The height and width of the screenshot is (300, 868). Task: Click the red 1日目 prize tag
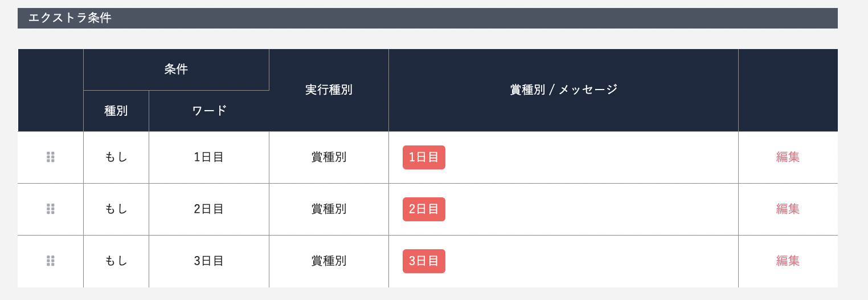point(424,157)
